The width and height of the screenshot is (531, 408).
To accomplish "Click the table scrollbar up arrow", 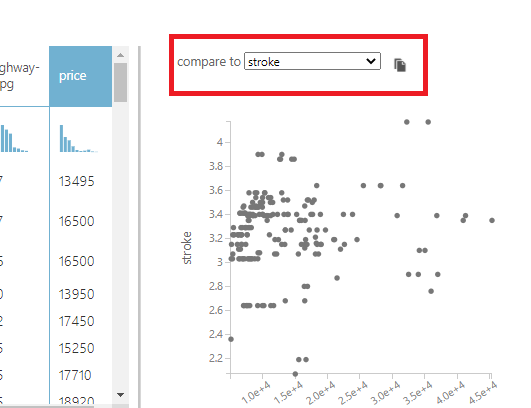I will point(120,55).
